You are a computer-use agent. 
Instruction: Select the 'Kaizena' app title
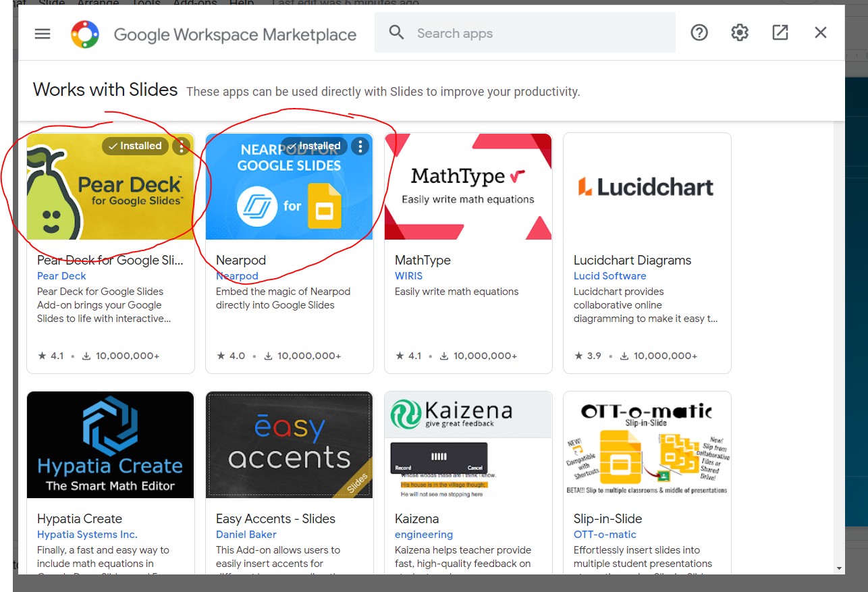[417, 519]
